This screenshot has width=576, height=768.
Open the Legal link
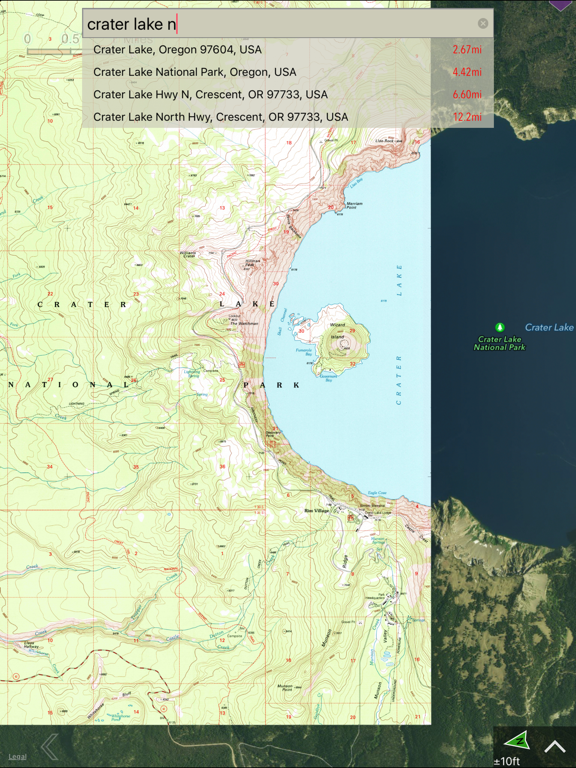click(17, 757)
